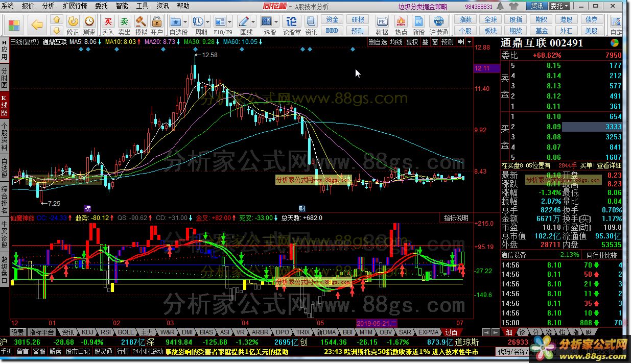Click the 同行业比较 text

[601, 255]
